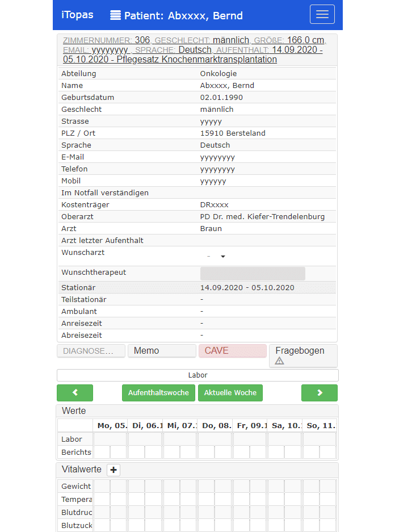The height and width of the screenshot is (532, 395).
Task: Add a new Vitalwerte entry with plus
Action: [x=114, y=470]
